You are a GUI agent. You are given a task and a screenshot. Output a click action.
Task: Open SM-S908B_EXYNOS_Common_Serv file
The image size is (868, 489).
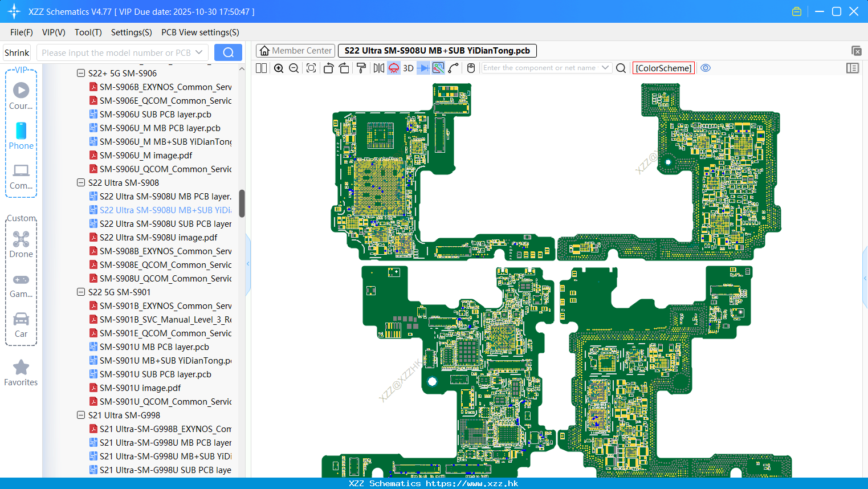click(165, 251)
